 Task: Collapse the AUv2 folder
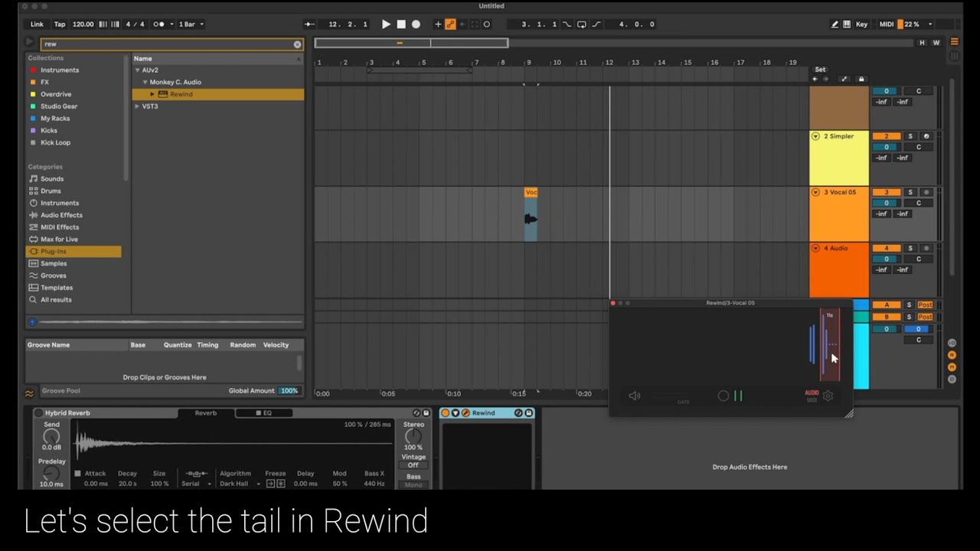pyautogui.click(x=138, y=70)
